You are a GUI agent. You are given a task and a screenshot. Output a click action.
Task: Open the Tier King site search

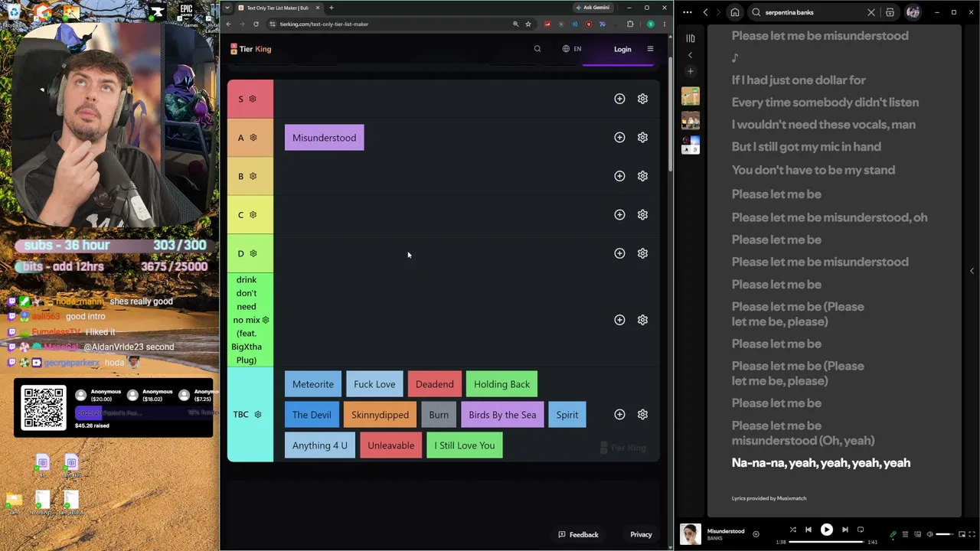pos(537,49)
